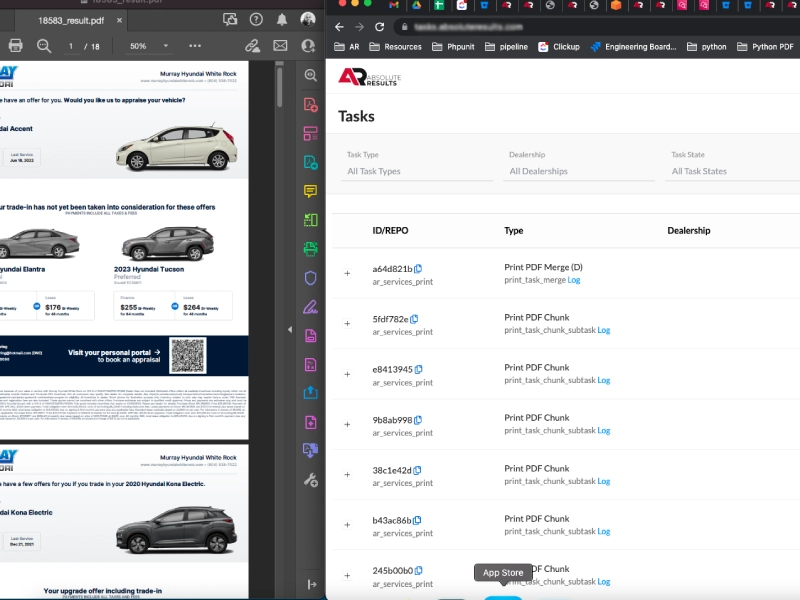Open Log for print_task_merge task

pyautogui.click(x=574, y=280)
